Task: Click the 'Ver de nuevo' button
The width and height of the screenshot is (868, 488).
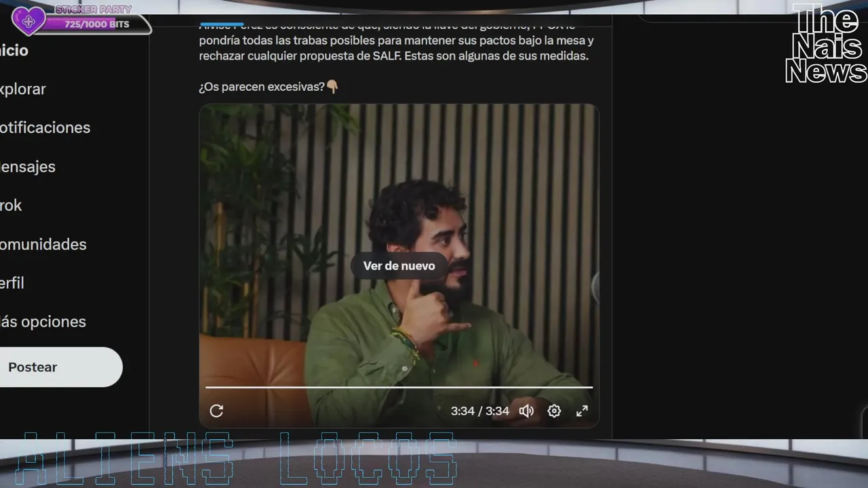Action: tap(399, 266)
